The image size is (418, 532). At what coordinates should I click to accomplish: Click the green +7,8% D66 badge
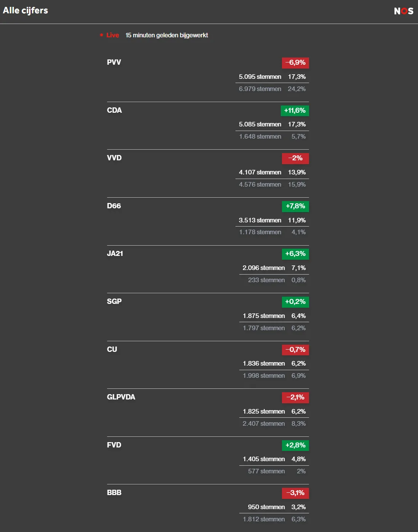(295, 206)
